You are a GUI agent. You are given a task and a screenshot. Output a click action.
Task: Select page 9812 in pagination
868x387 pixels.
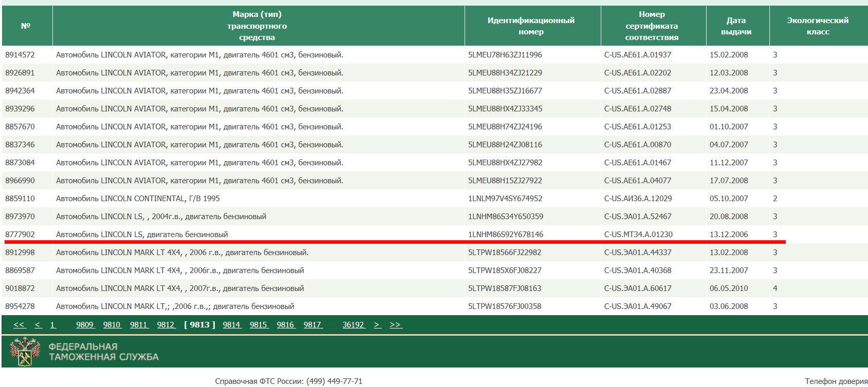[166, 325]
